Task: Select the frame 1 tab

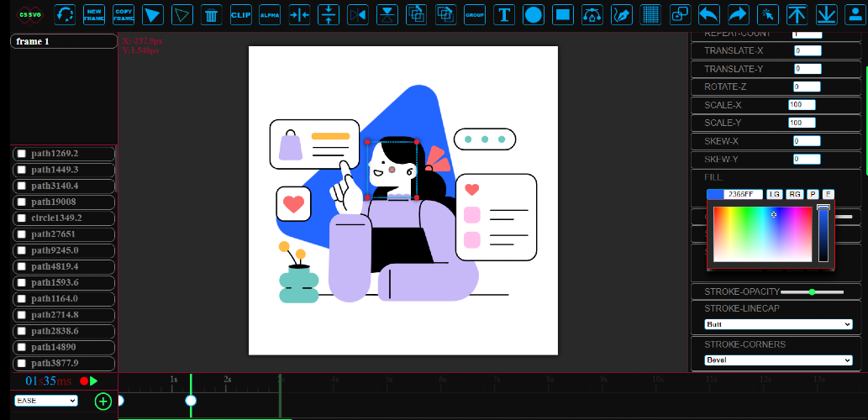Action: tap(64, 41)
